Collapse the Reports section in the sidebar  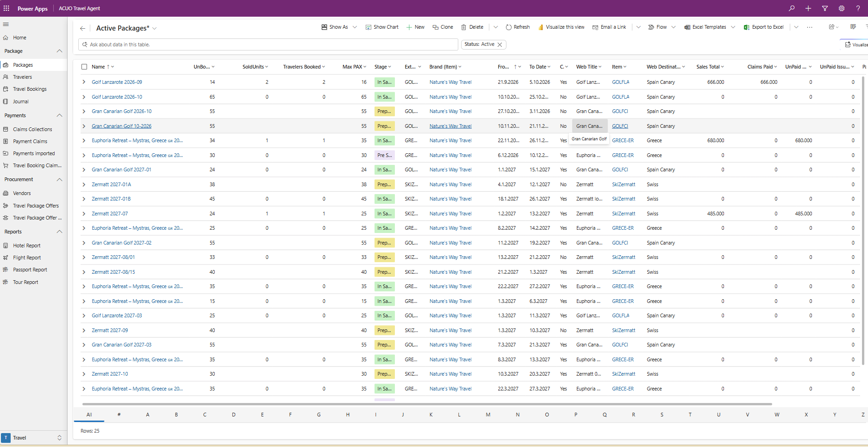click(x=59, y=232)
